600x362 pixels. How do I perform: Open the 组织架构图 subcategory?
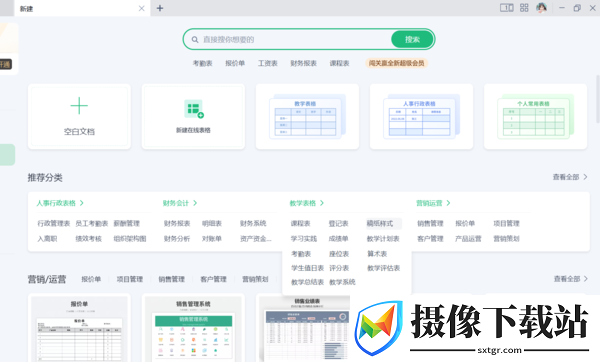[x=130, y=239]
